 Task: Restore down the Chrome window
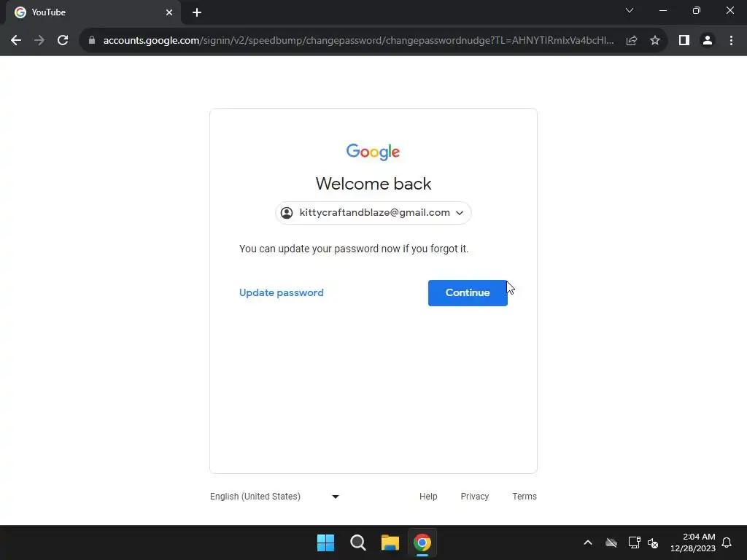coord(697,10)
